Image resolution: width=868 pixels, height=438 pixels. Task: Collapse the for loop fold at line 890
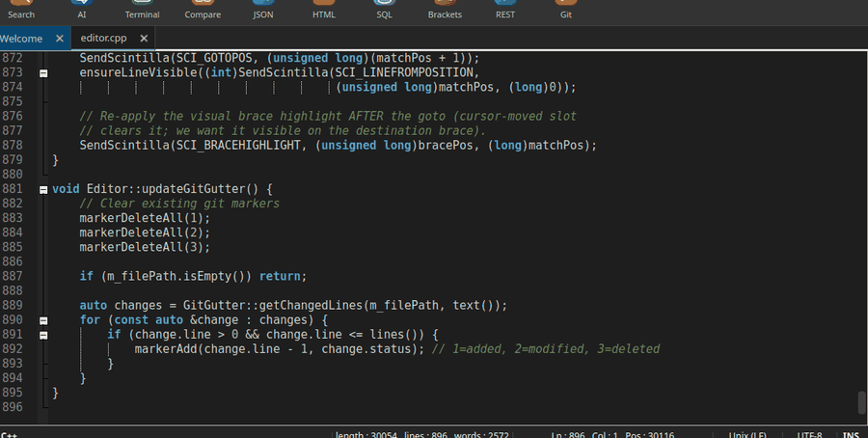43,320
